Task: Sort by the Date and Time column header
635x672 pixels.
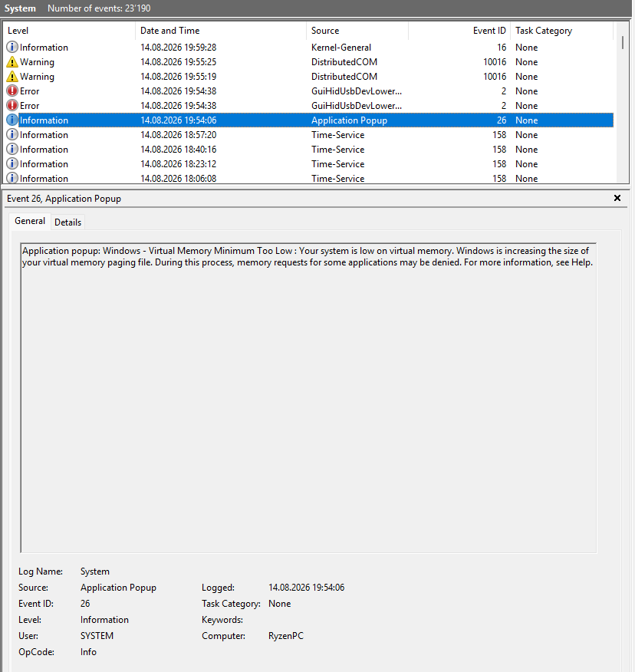Action: point(221,31)
